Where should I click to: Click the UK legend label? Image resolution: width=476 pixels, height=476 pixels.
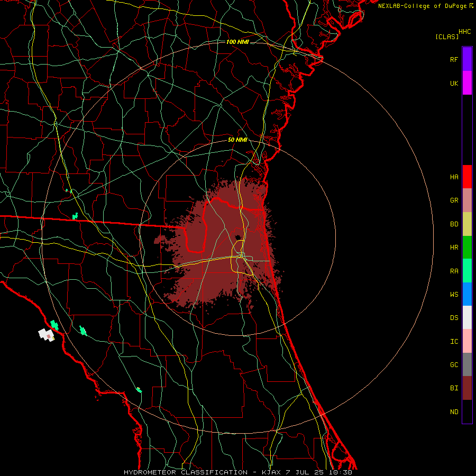(x=454, y=83)
